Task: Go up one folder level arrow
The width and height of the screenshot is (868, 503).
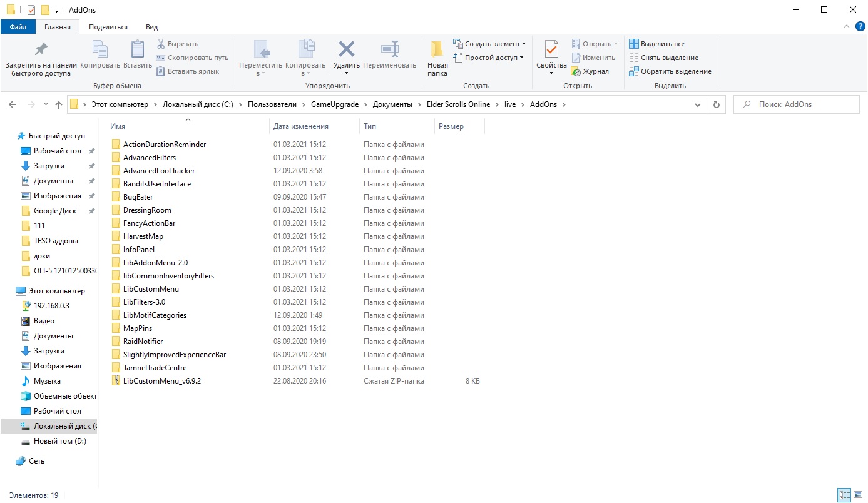Action: 59,104
